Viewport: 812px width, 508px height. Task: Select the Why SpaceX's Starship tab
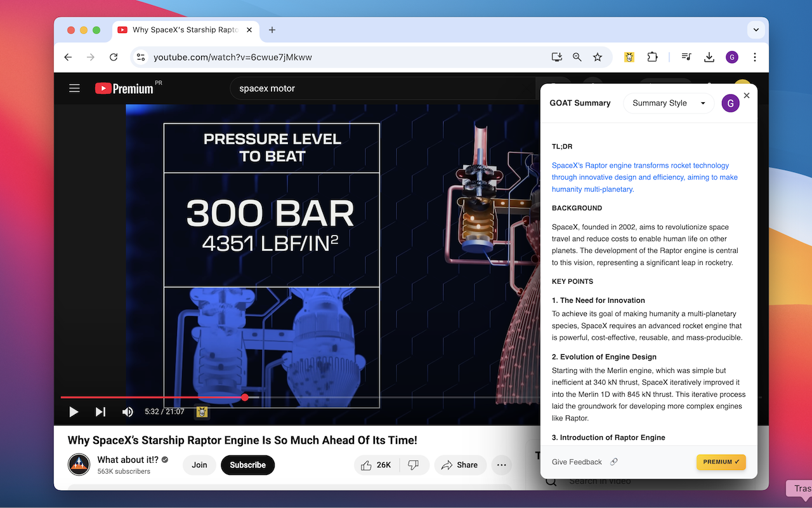click(x=186, y=30)
